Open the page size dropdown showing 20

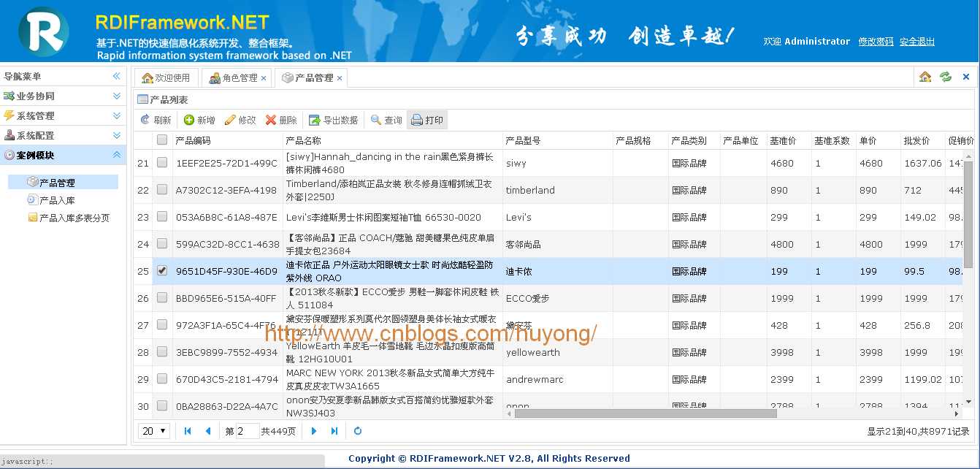[154, 431]
